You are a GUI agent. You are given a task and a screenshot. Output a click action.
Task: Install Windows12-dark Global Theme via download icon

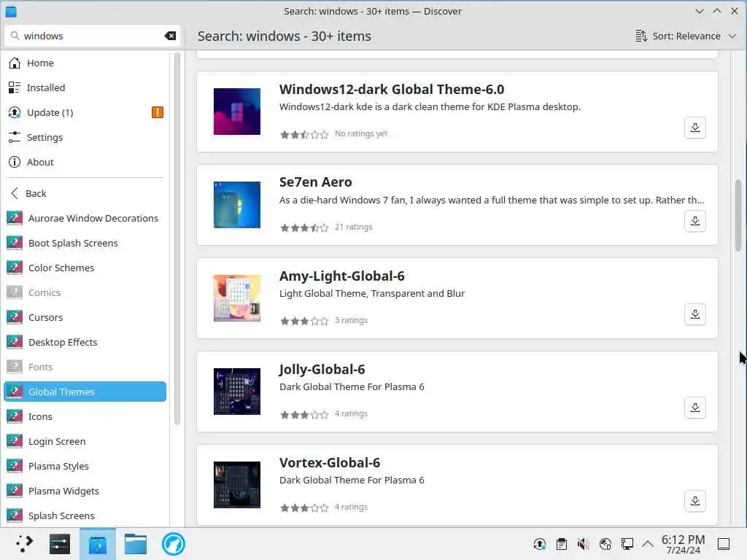point(694,128)
